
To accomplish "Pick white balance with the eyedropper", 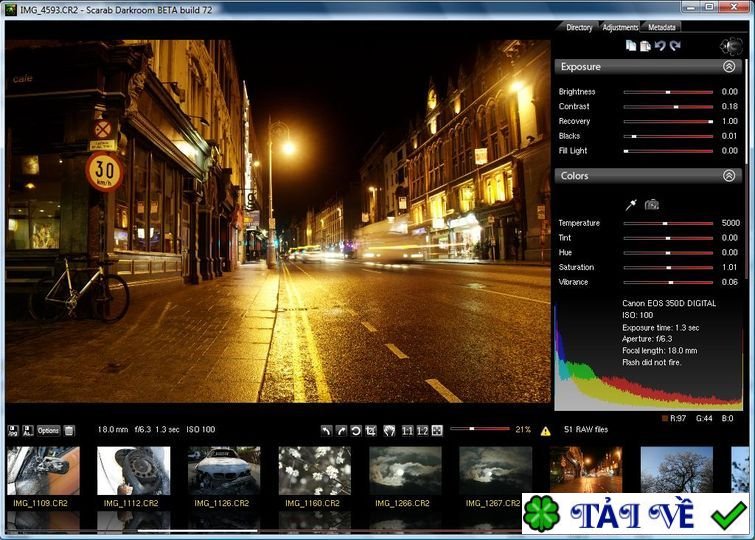I will (631, 204).
